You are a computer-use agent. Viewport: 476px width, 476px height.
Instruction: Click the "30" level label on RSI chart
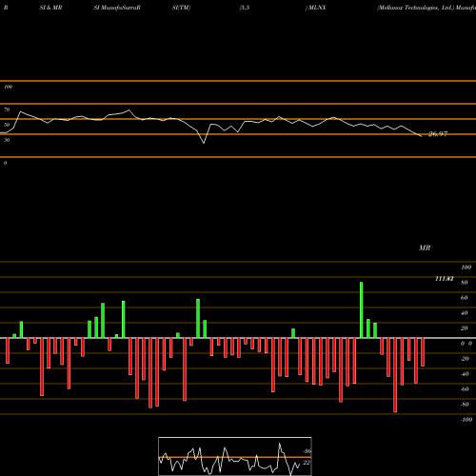(x=7, y=140)
